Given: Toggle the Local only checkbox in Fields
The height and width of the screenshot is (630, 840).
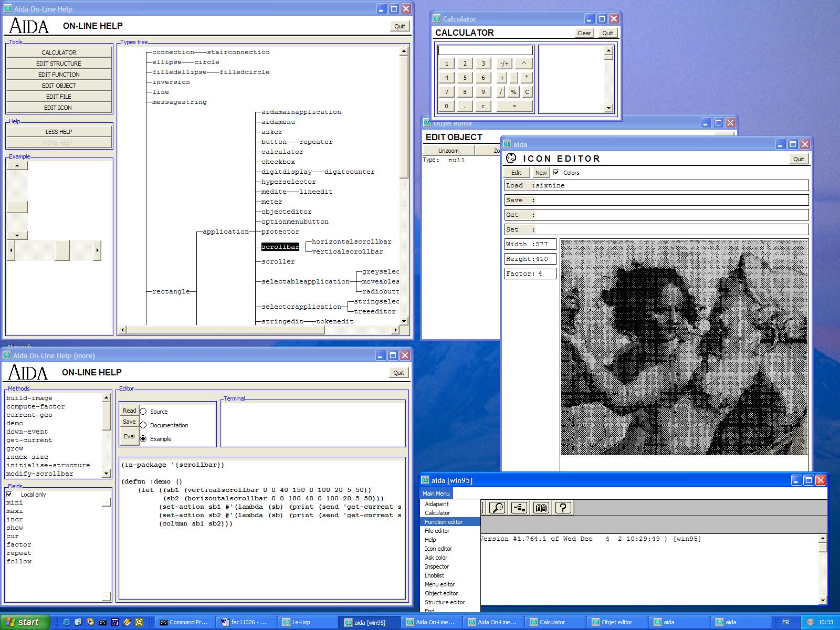Looking at the screenshot, I should pyautogui.click(x=9, y=495).
